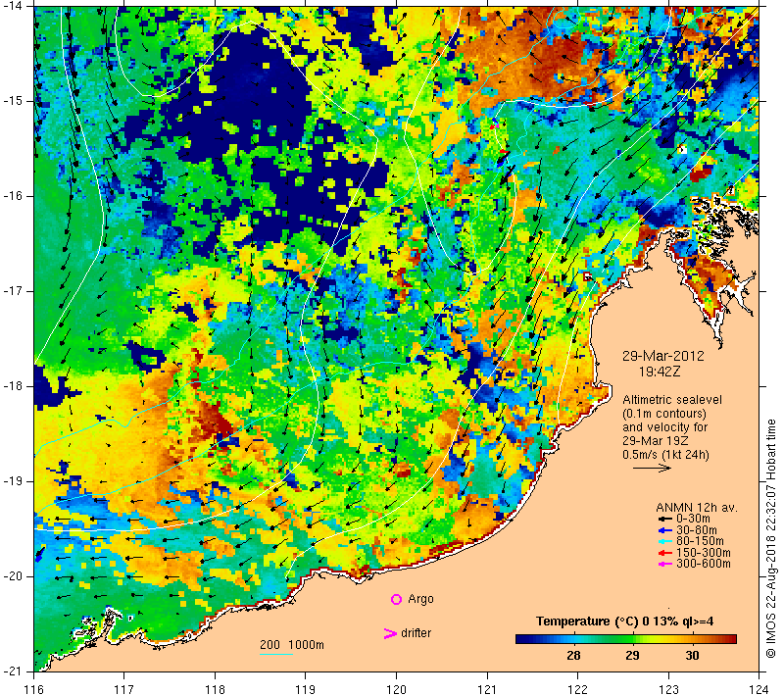Click the latitude axis label -18
The width and height of the screenshot is (784, 696).
pos(12,386)
